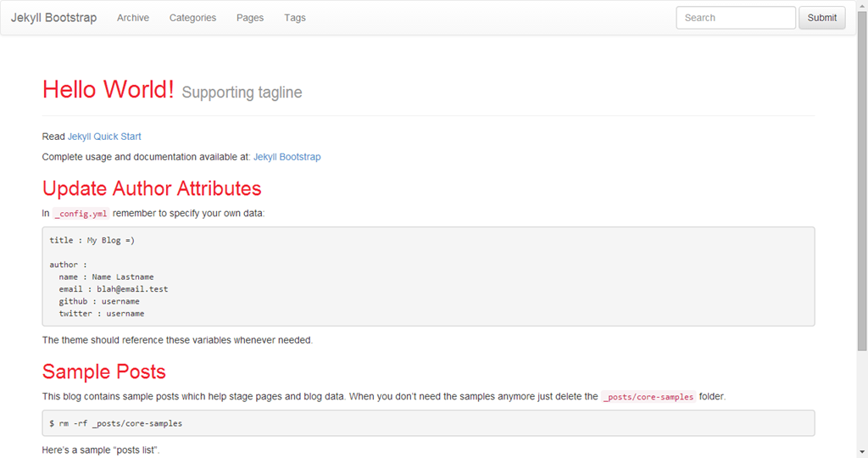Click the sentence about theme referencing variables
The height and width of the screenshot is (458, 868).
tap(177, 340)
